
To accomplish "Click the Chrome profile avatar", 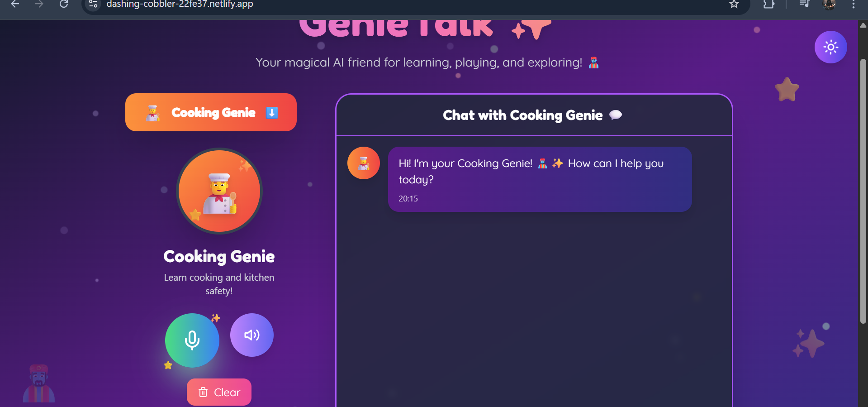I will (x=829, y=4).
